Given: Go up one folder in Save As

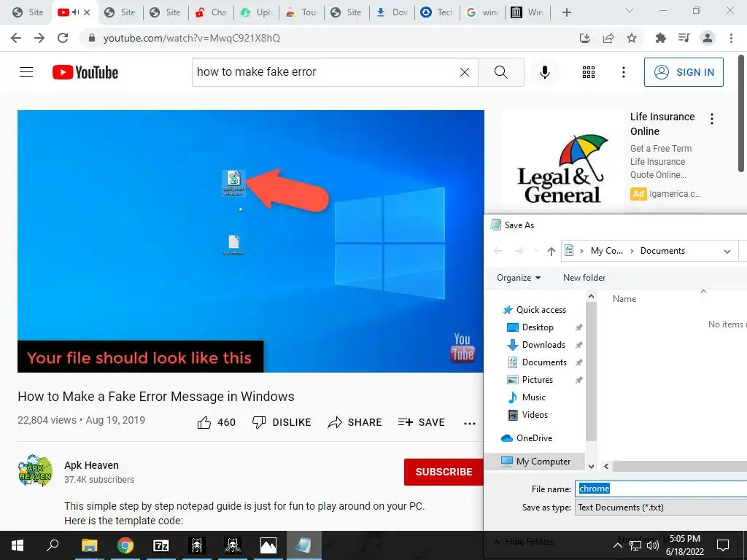Looking at the screenshot, I should coord(551,251).
